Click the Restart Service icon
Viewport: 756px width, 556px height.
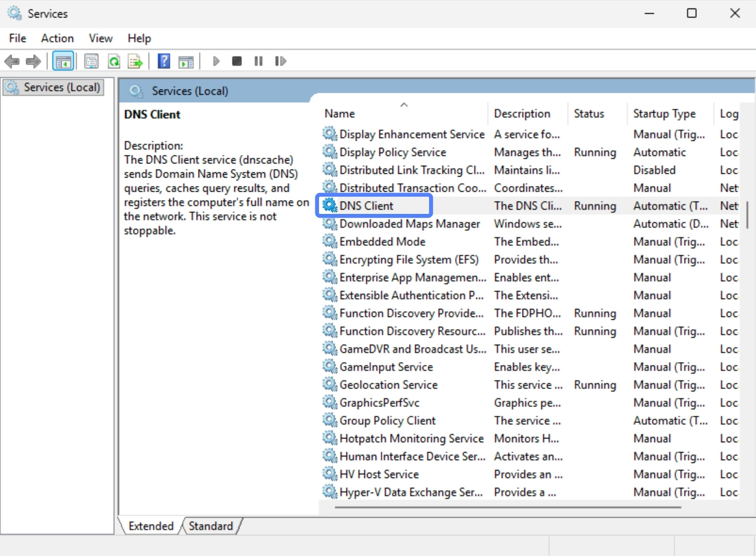280,61
